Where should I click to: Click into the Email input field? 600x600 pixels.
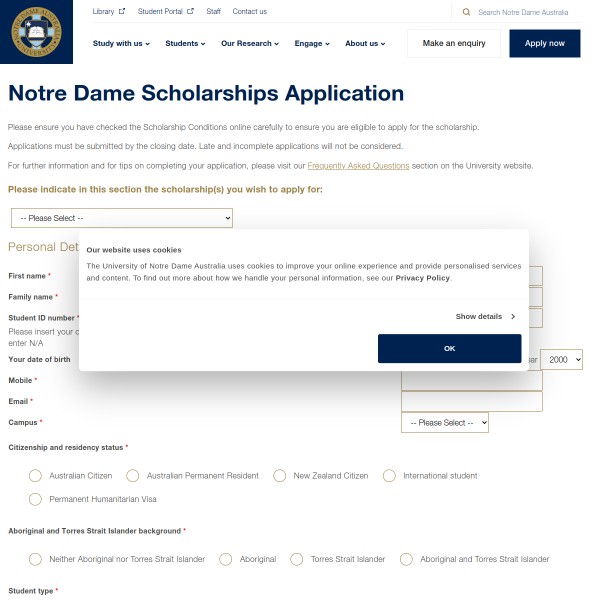pyautogui.click(x=471, y=401)
